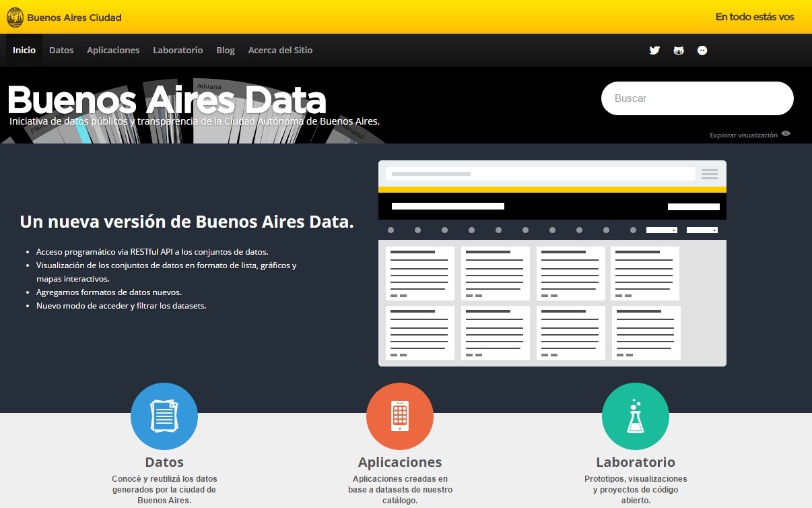812x508 pixels.
Task: Click the description under the Datos heading
Action: [164, 490]
